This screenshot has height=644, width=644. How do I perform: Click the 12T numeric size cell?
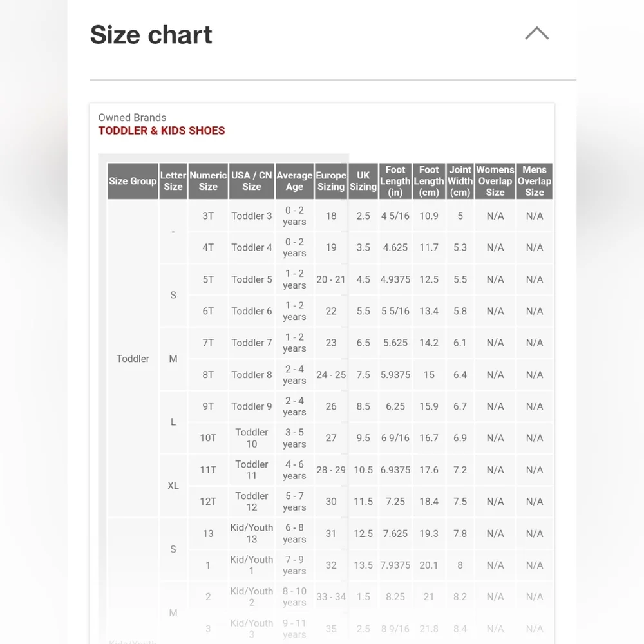(208, 502)
